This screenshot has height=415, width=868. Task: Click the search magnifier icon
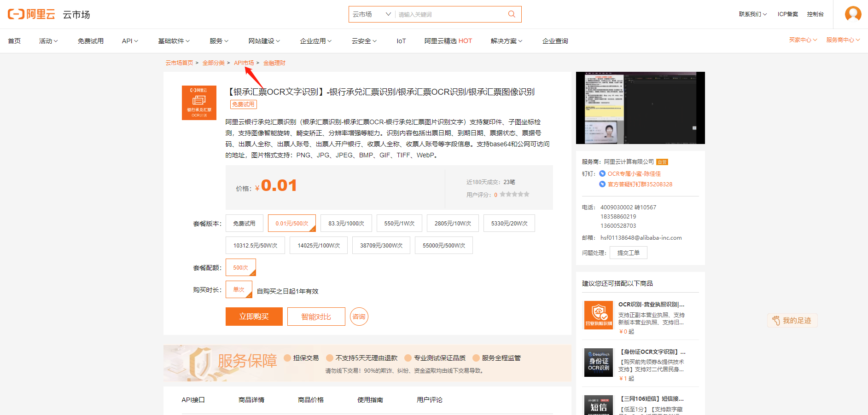[512, 14]
